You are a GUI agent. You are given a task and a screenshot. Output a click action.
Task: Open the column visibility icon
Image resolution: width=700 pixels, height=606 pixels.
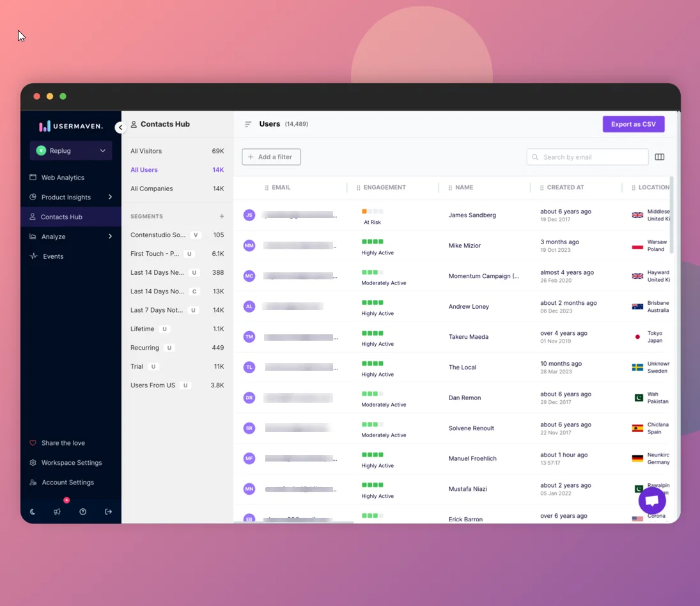tap(659, 157)
